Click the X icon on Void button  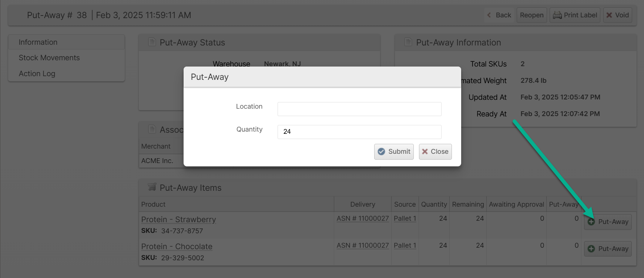(x=609, y=15)
